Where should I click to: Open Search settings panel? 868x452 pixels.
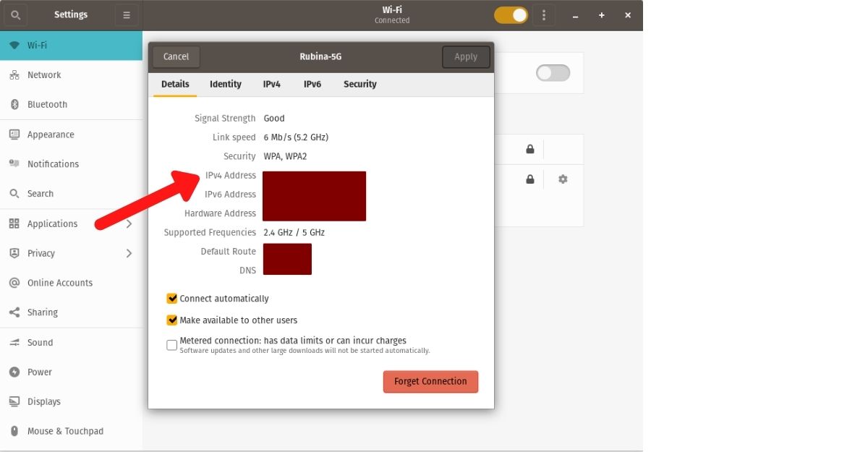coord(71,194)
